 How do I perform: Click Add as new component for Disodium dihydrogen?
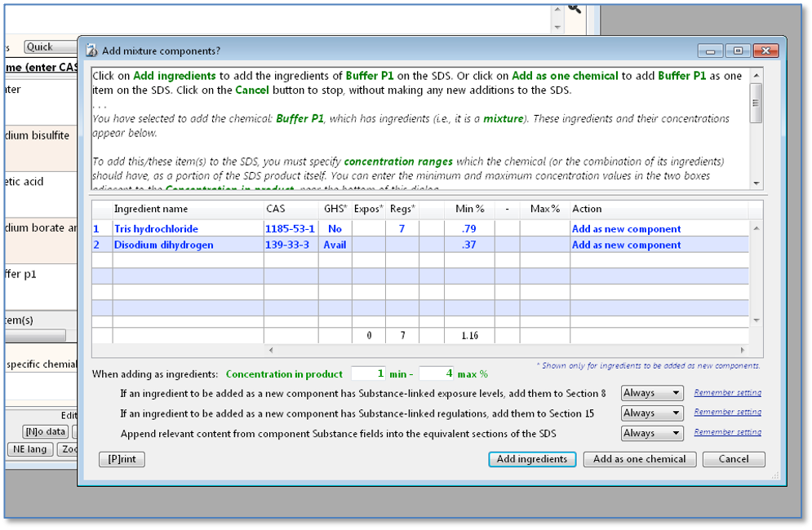[x=626, y=245]
